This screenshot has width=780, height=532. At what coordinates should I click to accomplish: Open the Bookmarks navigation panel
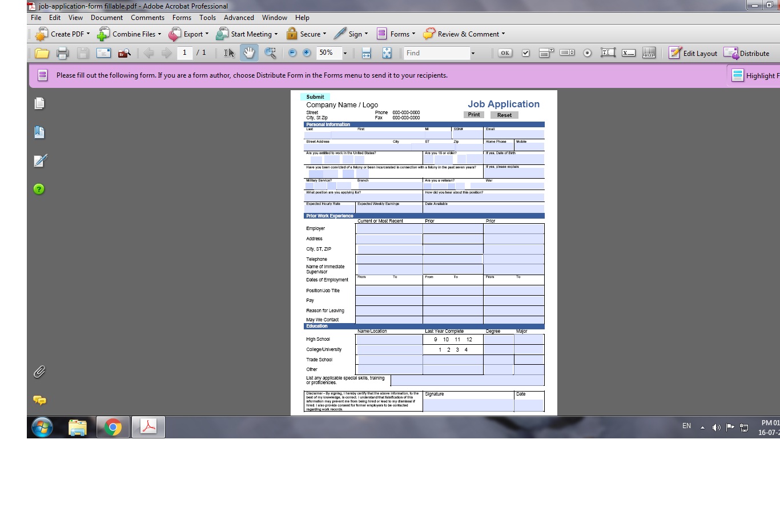(39, 132)
